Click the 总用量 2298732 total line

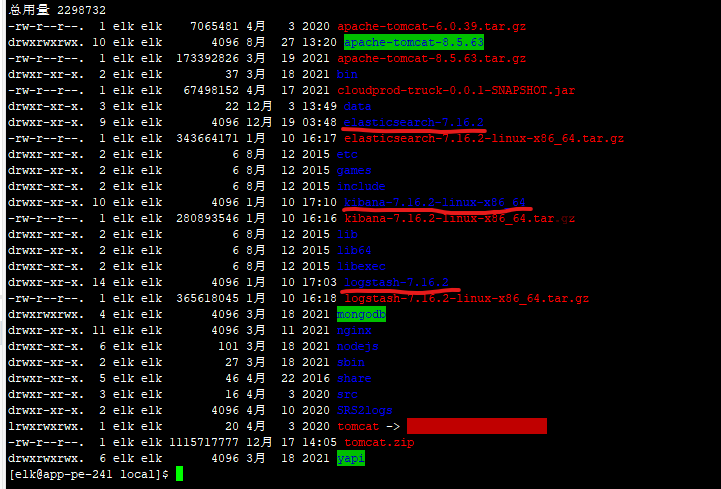[x=57, y=10]
